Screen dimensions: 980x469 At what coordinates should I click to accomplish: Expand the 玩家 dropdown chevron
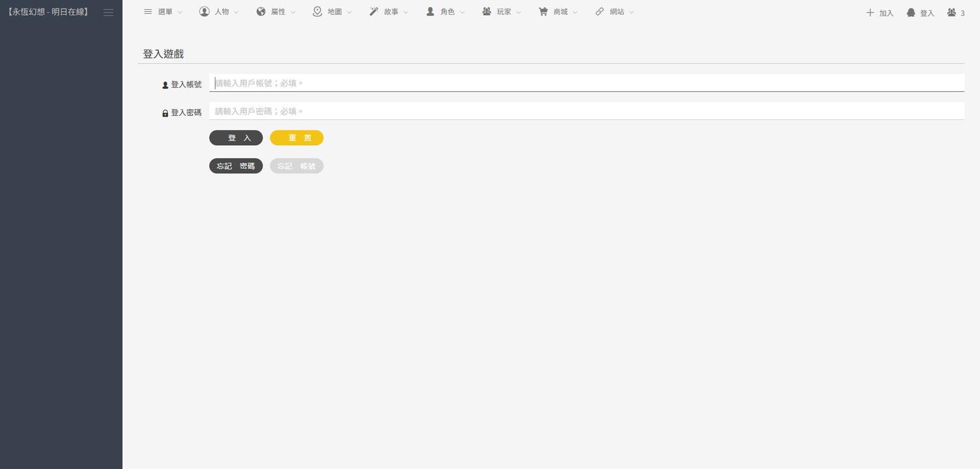[x=519, y=12]
